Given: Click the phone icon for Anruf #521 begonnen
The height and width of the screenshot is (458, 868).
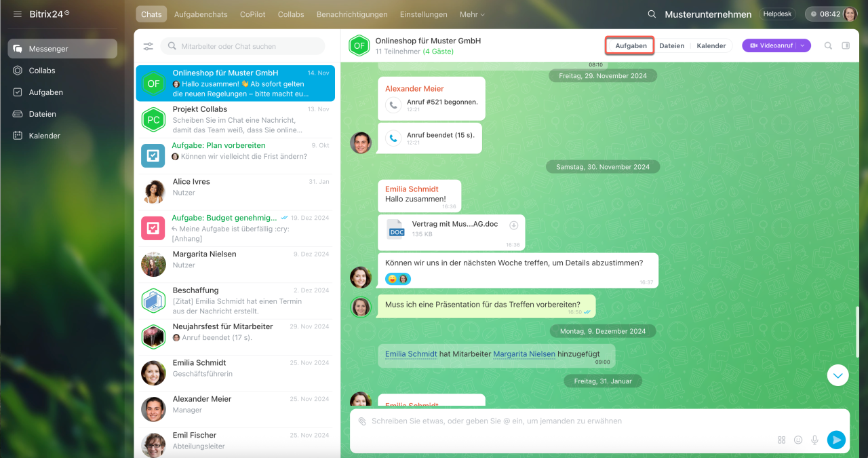Looking at the screenshot, I should click(x=393, y=105).
